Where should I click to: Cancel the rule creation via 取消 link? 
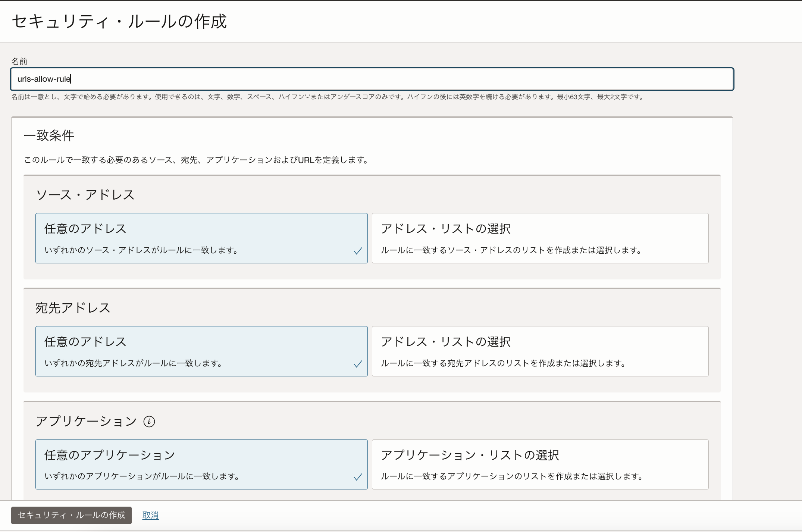point(150,515)
